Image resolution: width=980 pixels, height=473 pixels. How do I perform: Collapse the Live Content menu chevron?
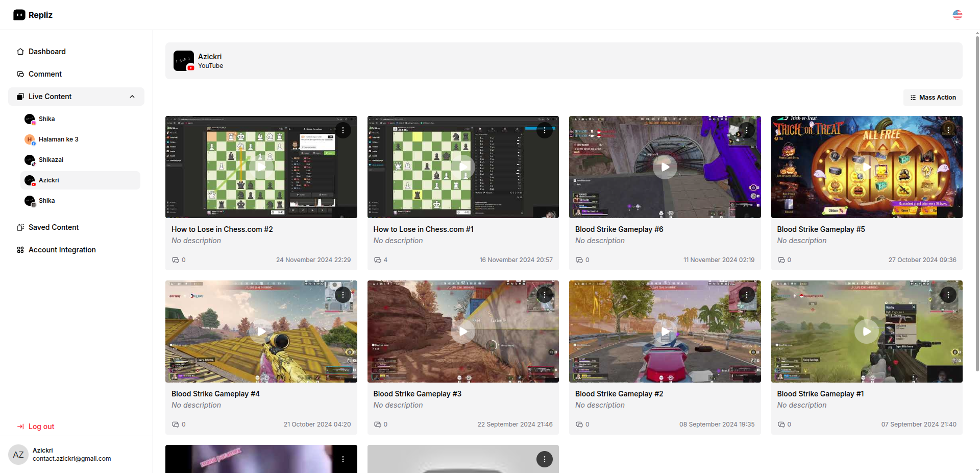(x=132, y=97)
